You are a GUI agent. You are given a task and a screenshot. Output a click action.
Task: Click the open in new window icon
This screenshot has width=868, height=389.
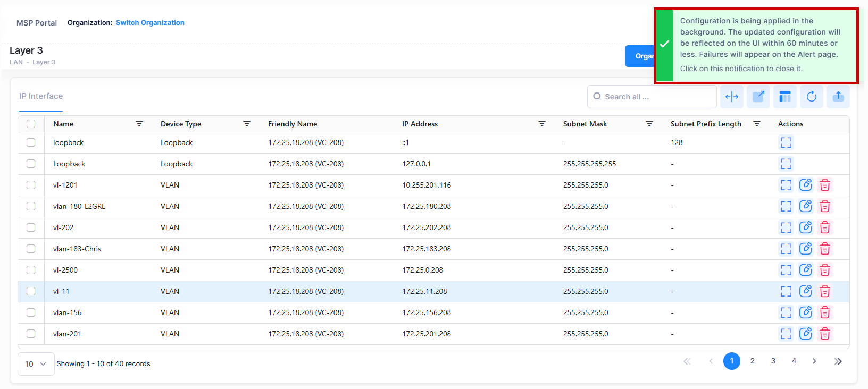click(758, 97)
